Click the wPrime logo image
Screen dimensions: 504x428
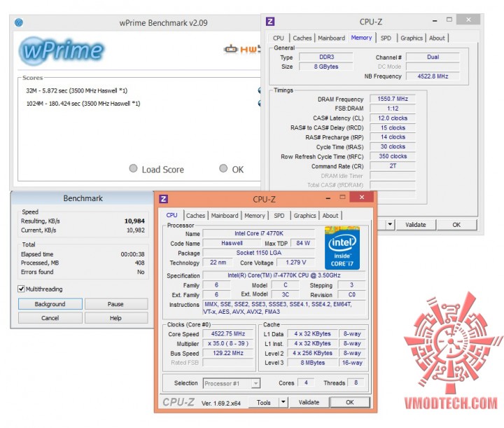62,50
